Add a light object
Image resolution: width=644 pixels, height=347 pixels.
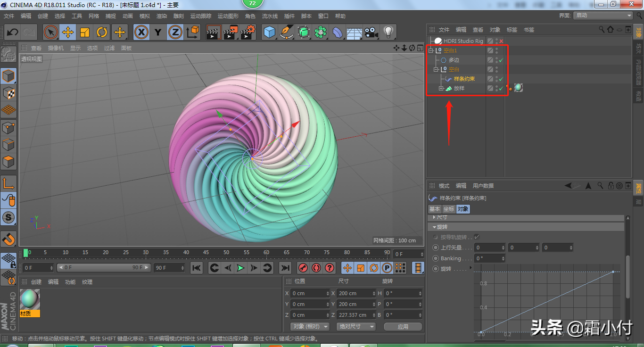pos(388,33)
